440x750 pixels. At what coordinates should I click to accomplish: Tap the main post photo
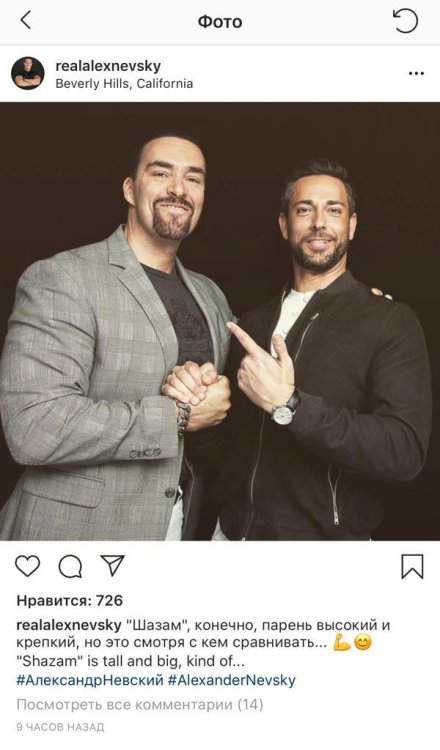coord(220,321)
